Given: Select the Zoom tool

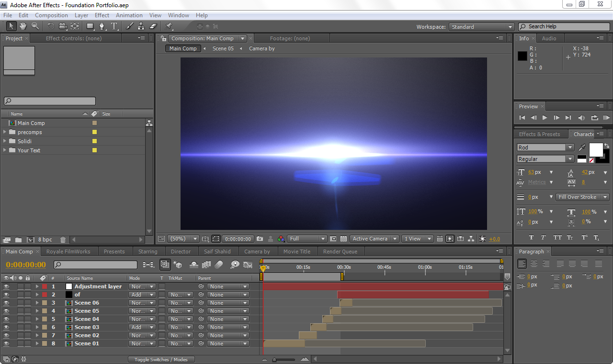Looking at the screenshot, I should (34, 26).
